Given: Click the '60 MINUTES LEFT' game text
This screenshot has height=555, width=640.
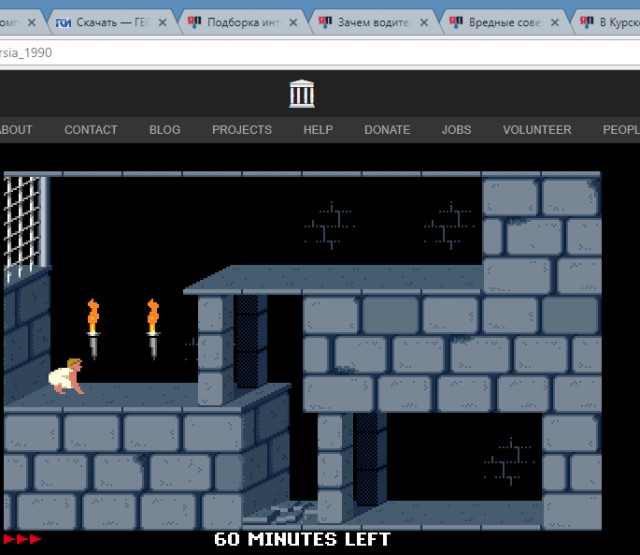Looking at the screenshot, I should 302,539.
